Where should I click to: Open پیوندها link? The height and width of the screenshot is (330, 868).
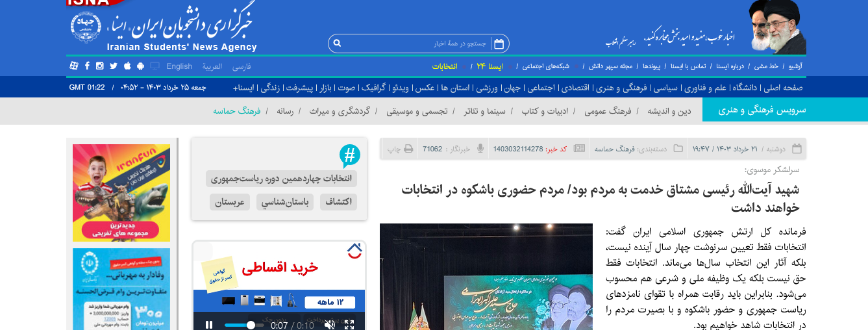(x=652, y=66)
